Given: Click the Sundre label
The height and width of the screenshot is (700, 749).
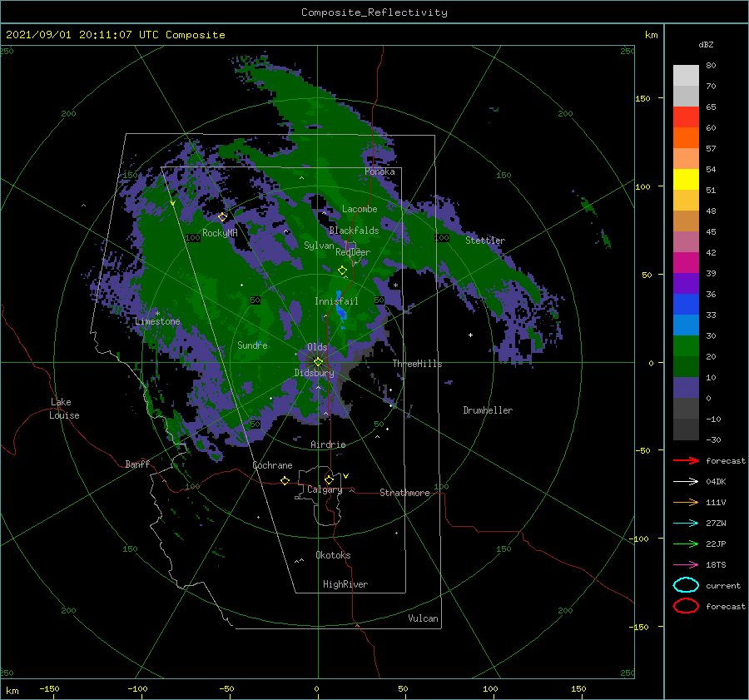Looking at the screenshot, I should point(252,345).
